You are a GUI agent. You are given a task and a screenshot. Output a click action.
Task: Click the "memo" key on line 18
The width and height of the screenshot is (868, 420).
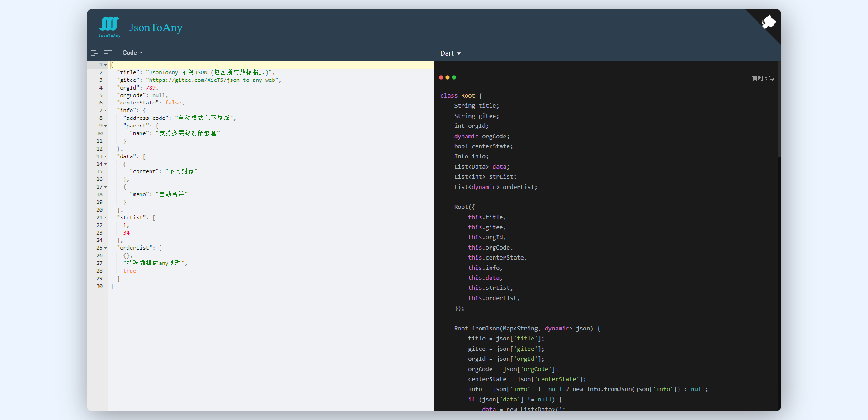click(x=139, y=194)
